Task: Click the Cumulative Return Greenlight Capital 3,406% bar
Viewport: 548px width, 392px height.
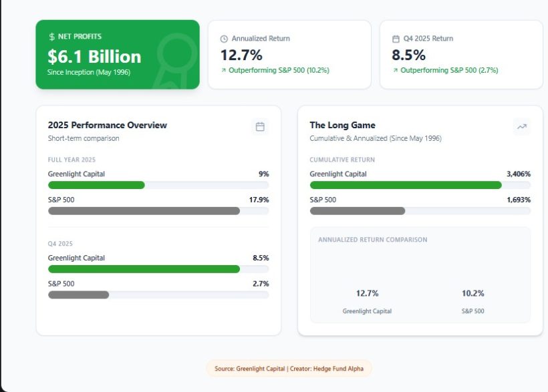Action: (406, 185)
